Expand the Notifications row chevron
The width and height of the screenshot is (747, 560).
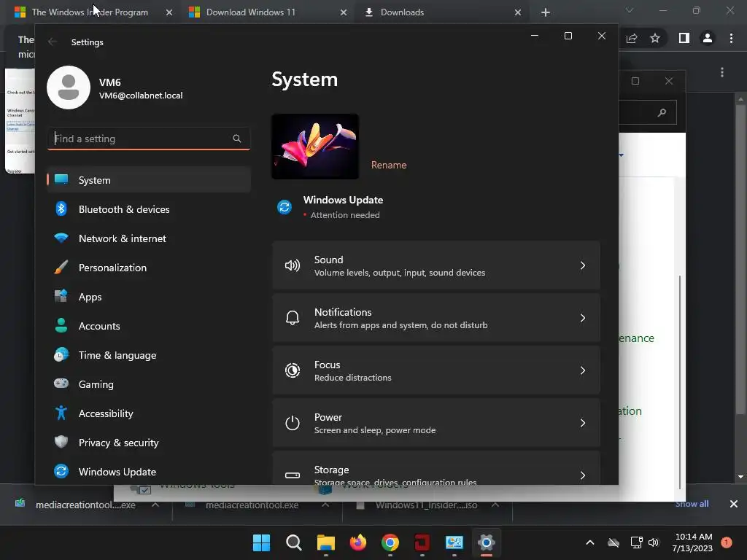coord(583,318)
